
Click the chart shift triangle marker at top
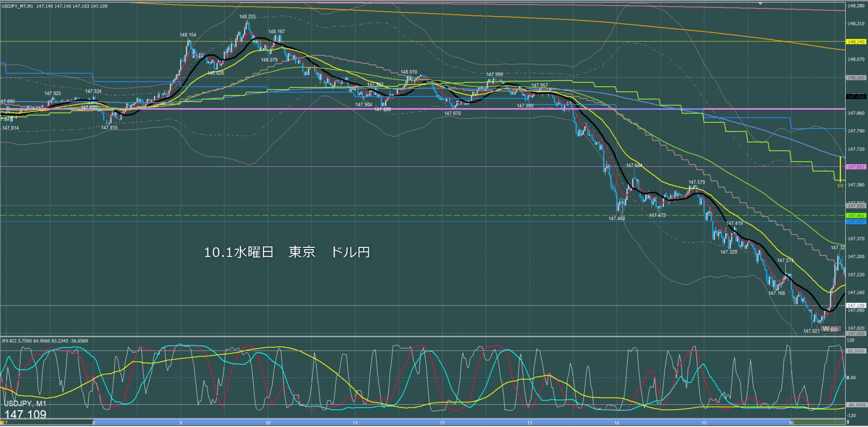tap(761, 3)
